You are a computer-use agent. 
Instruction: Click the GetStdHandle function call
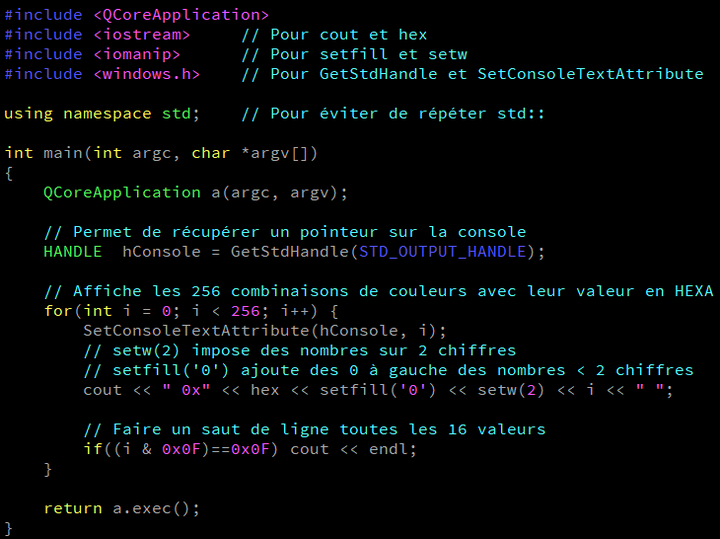tap(289, 252)
